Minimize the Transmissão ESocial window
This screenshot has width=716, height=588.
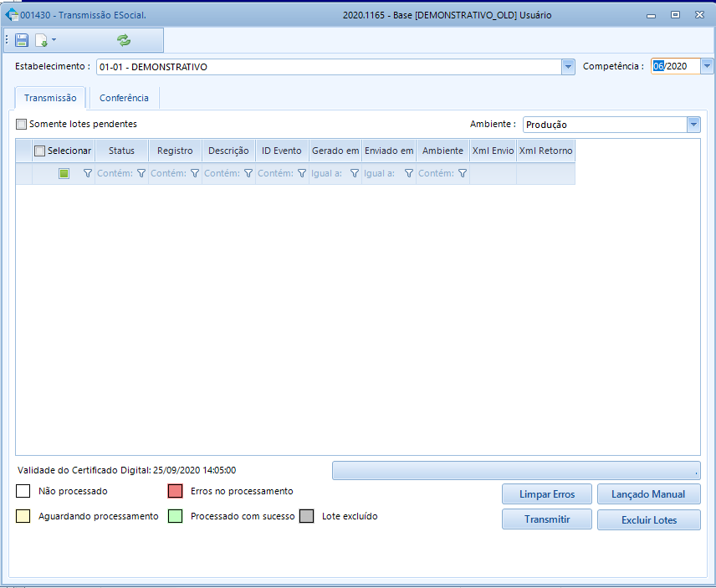click(651, 15)
